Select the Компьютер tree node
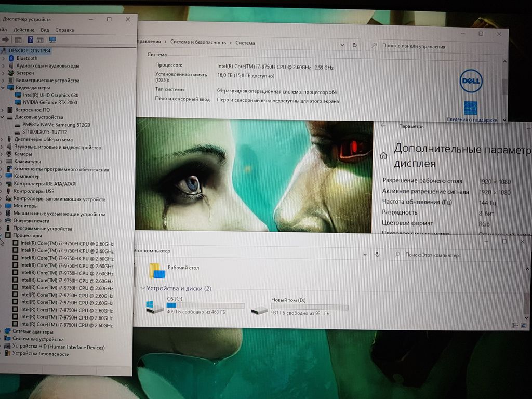The height and width of the screenshot is (399, 532). point(26,177)
